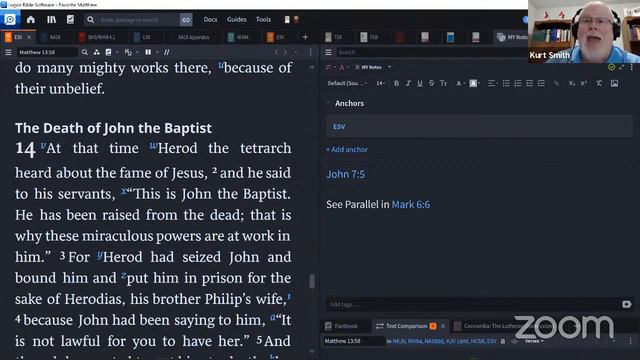Increase indent in note editor

coord(541,83)
